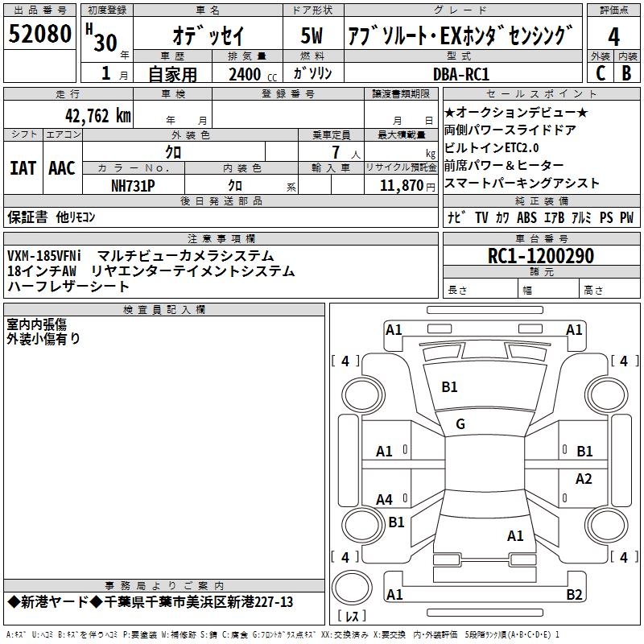This screenshot has width=644, height=644.
Task: Click PW in genuine equipment list
Action: (627, 217)
